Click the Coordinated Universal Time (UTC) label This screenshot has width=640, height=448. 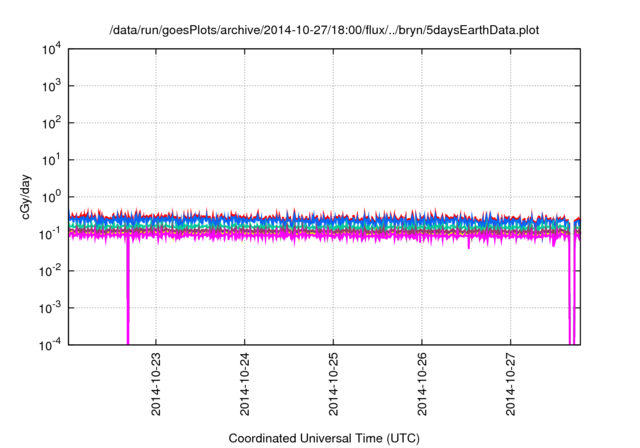click(x=324, y=438)
